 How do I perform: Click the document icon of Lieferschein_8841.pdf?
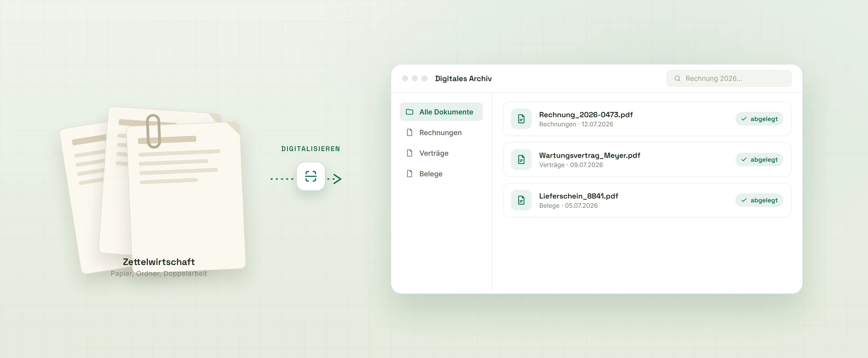(521, 200)
